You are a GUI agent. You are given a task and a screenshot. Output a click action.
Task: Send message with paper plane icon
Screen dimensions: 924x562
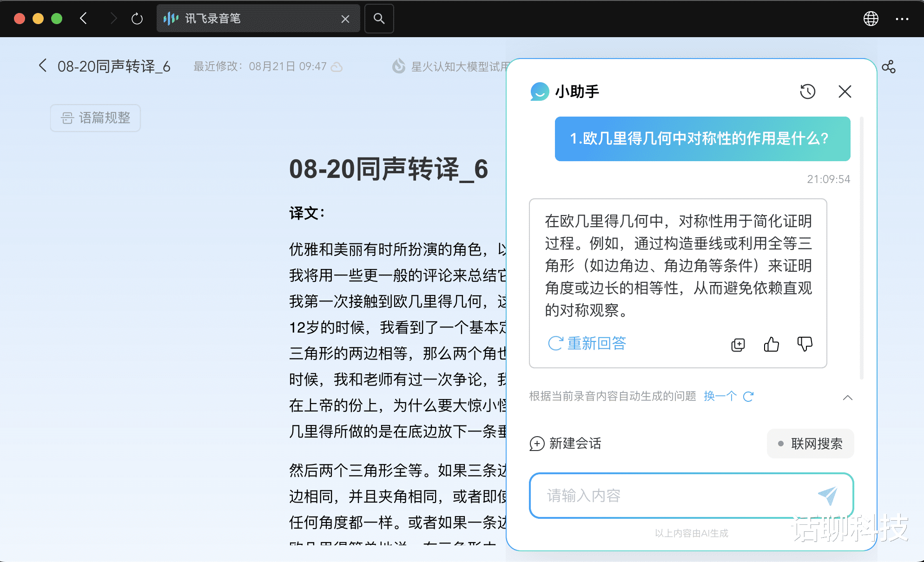827,496
